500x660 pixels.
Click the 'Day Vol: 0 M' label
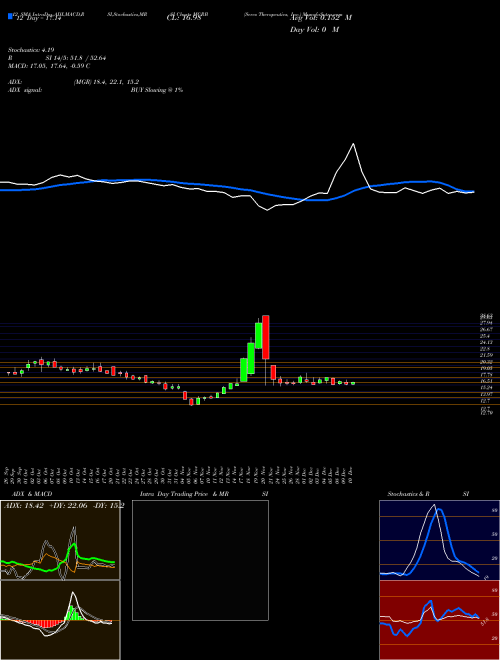coord(315,30)
